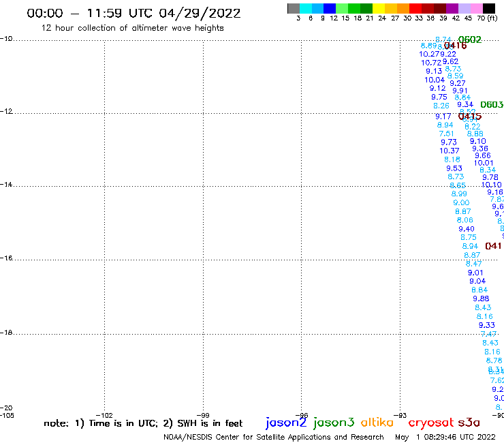
Task: Click the '(ft)' unit label on color scale
Action: coord(492,18)
